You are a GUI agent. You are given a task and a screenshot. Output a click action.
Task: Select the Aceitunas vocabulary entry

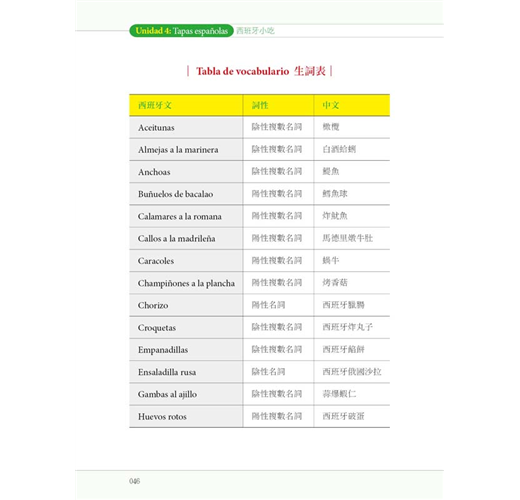(x=156, y=128)
